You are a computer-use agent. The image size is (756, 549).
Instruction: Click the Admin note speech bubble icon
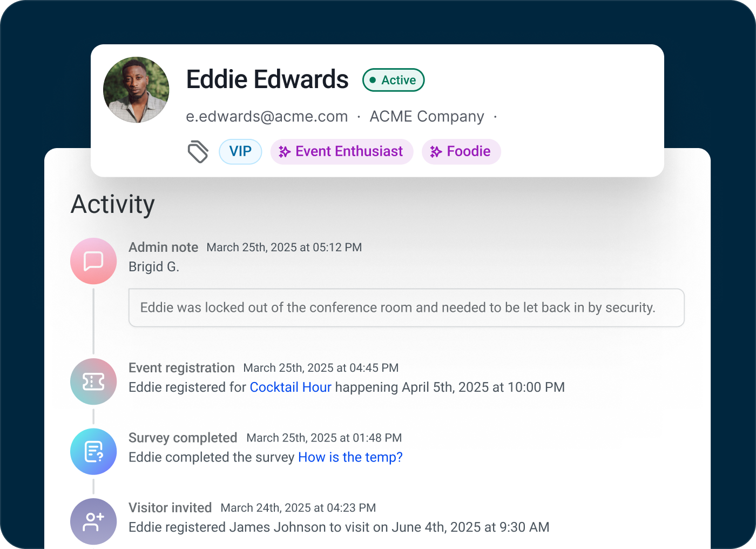pyautogui.click(x=93, y=261)
